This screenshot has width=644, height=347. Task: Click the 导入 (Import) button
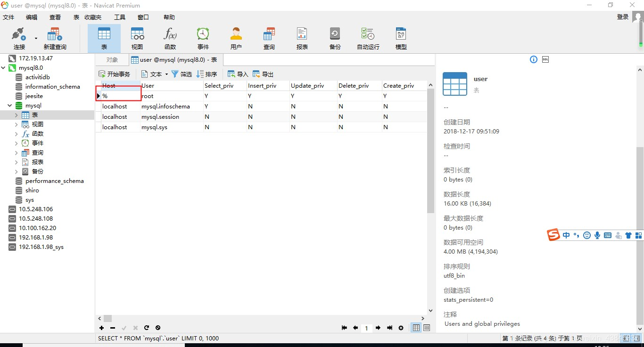tap(238, 74)
